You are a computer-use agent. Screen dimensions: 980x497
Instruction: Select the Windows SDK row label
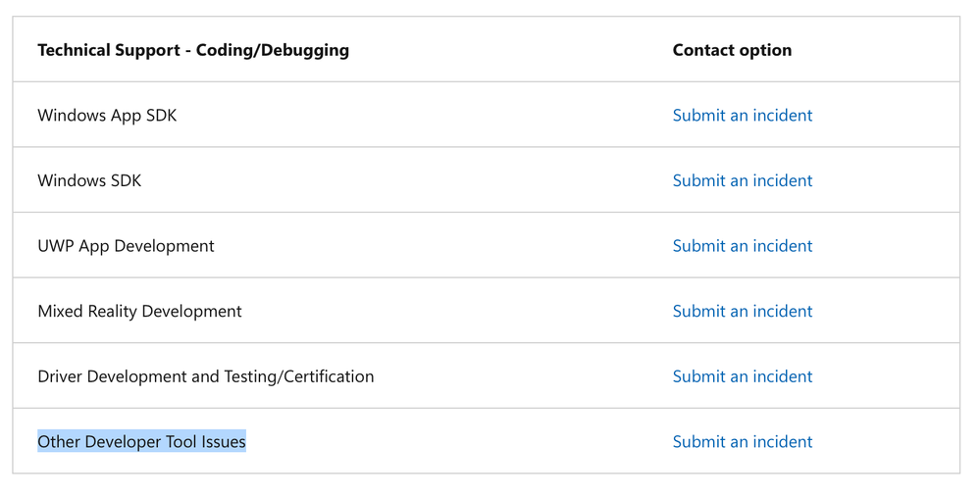pos(89,180)
